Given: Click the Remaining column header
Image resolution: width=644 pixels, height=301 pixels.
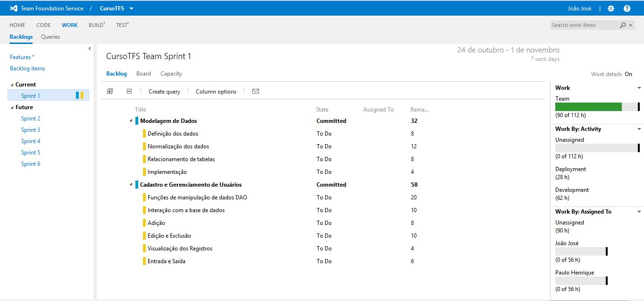Looking at the screenshot, I should click(x=419, y=110).
